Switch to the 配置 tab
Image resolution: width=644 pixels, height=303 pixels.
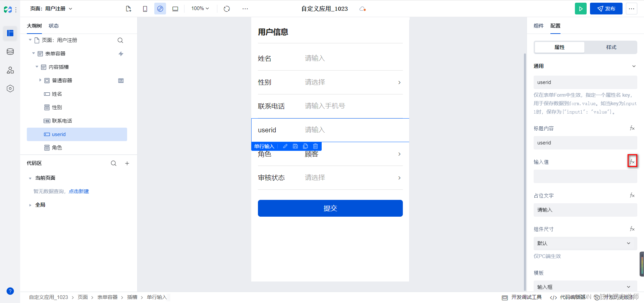coord(555,26)
